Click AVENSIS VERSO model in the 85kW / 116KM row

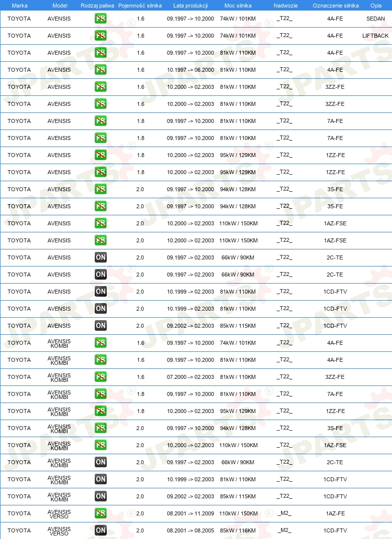click(59, 531)
